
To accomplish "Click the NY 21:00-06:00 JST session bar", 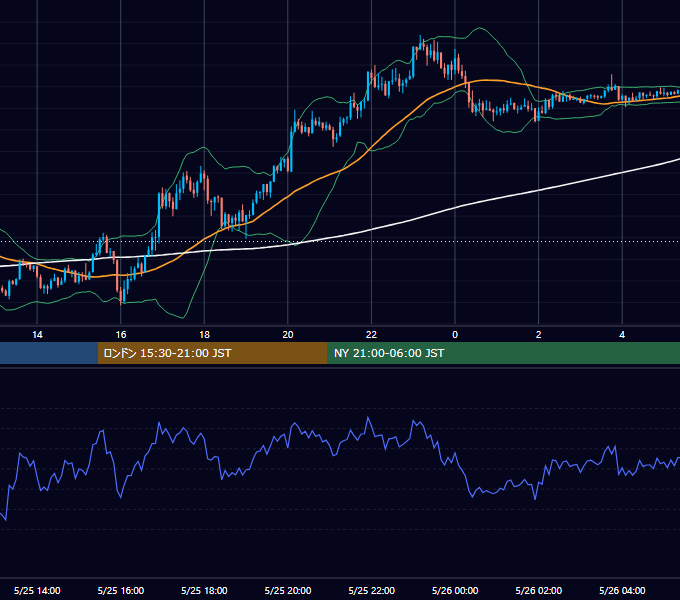I will point(503,353).
